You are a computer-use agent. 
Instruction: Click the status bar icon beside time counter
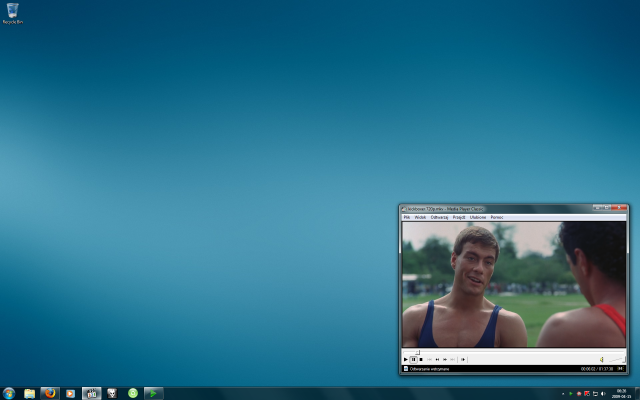[620, 369]
